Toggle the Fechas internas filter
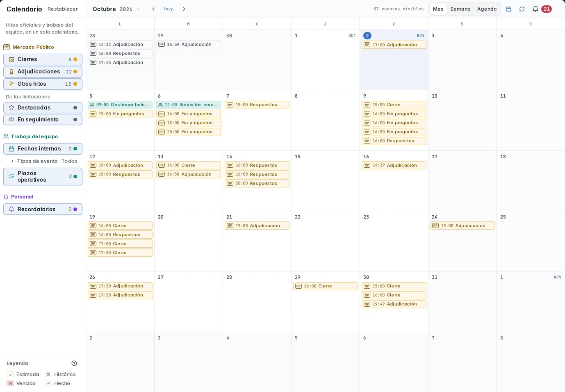Image resolution: width=565 pixels, height=392 pixels. pyautogui.click(x=43, y=149)
